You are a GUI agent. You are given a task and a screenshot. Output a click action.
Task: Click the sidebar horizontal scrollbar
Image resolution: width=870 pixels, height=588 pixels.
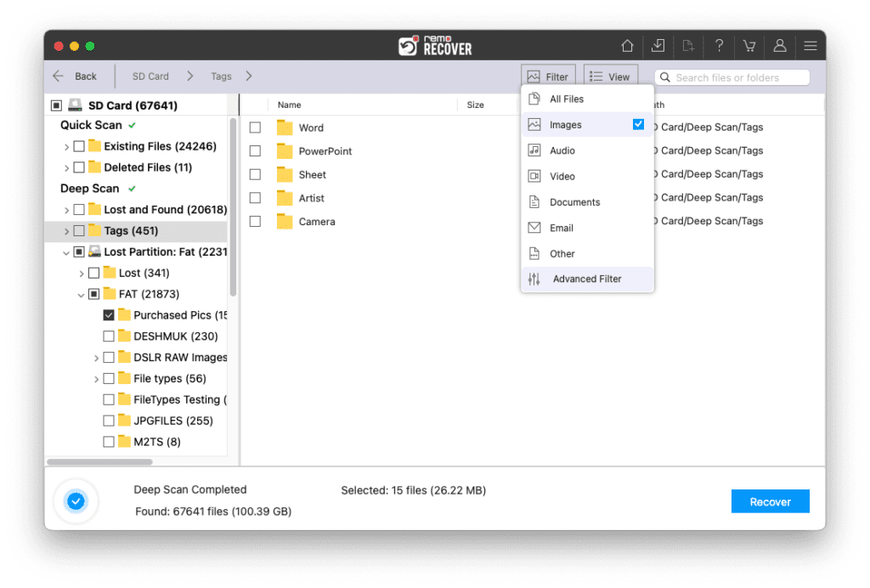(99, 462)
